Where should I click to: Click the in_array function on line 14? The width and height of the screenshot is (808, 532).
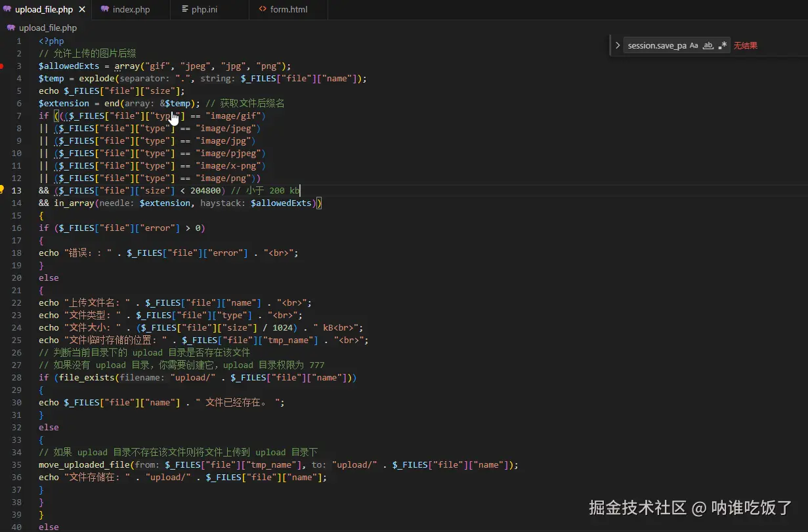(74, 203)
